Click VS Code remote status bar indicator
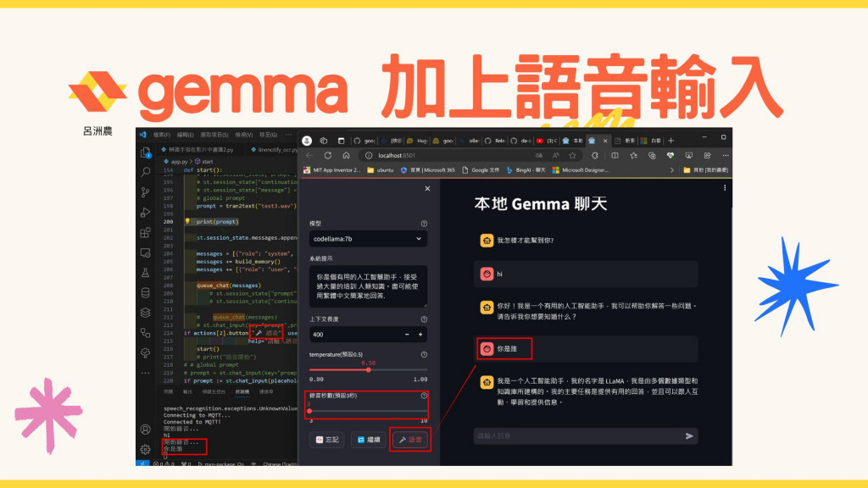The width and height of the screenshot is (868, 488). 142,463
